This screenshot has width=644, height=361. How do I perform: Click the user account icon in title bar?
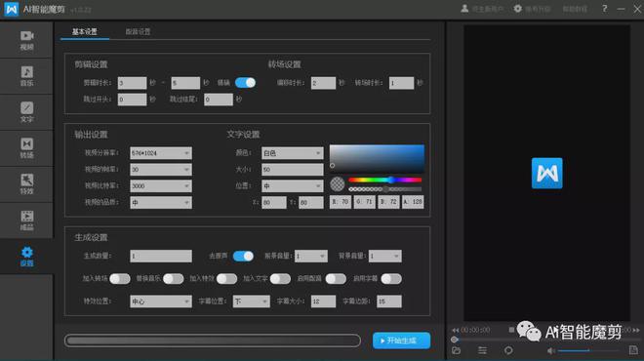click(x=464, y=9)
